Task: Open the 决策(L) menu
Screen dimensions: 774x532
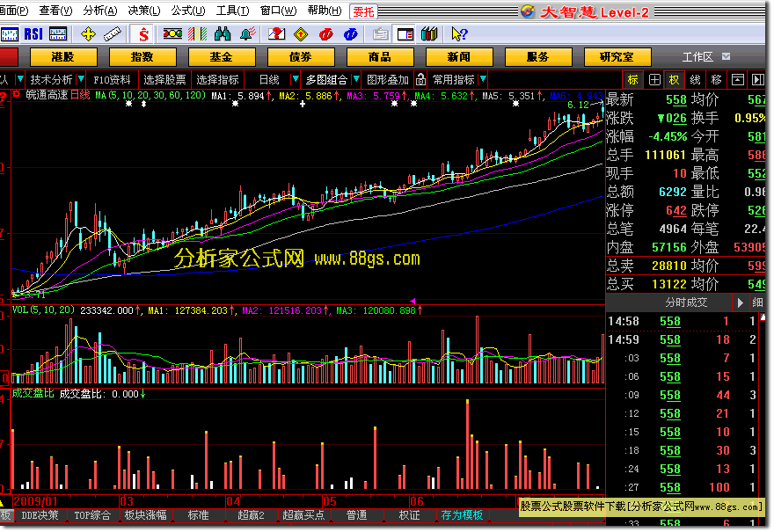Action: pos(144,11)
